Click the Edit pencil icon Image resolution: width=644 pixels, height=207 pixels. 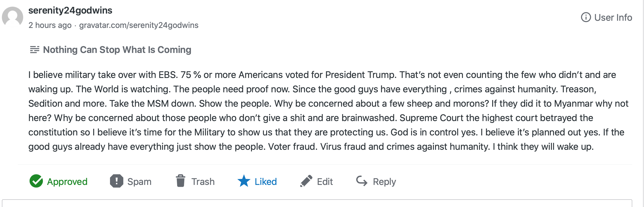point(306,181)
